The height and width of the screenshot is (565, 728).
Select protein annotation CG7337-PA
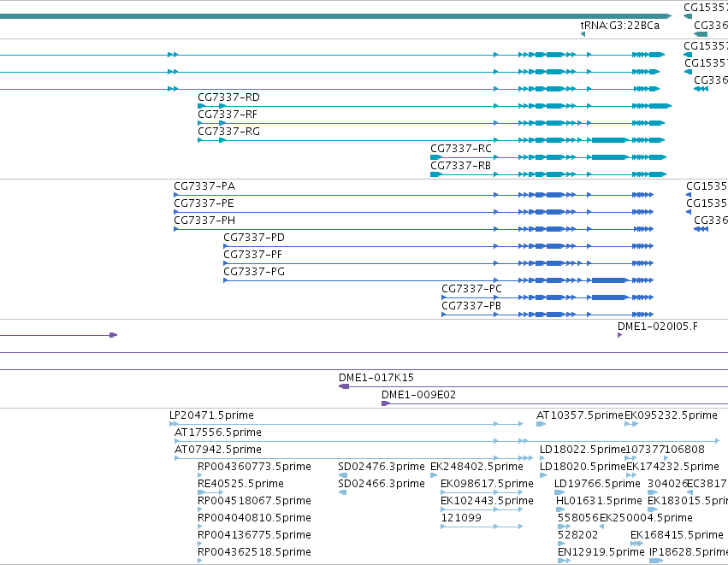[x=204, y=186]
